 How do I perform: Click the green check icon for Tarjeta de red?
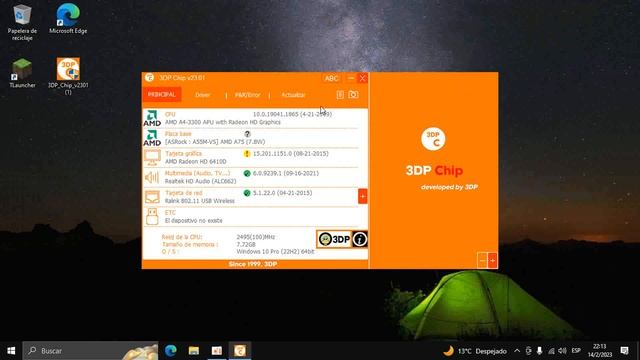[247, 193]
